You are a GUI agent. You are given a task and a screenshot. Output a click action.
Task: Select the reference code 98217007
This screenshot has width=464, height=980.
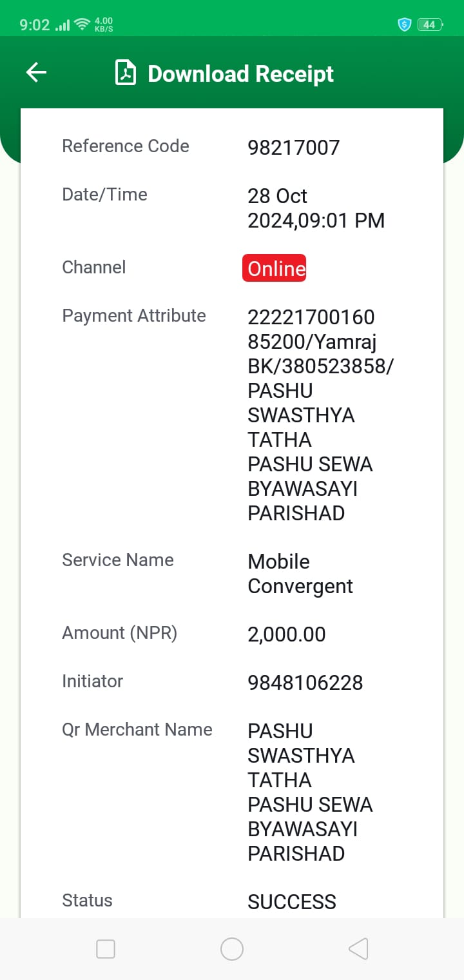[x=293, y=148]
